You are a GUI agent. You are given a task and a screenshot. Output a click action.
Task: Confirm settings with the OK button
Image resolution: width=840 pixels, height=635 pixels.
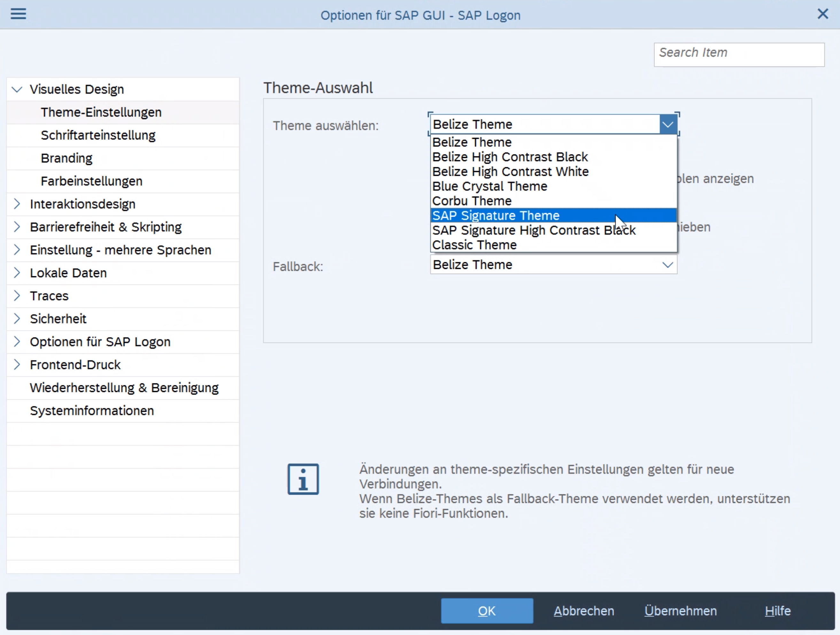coord(486,611)
